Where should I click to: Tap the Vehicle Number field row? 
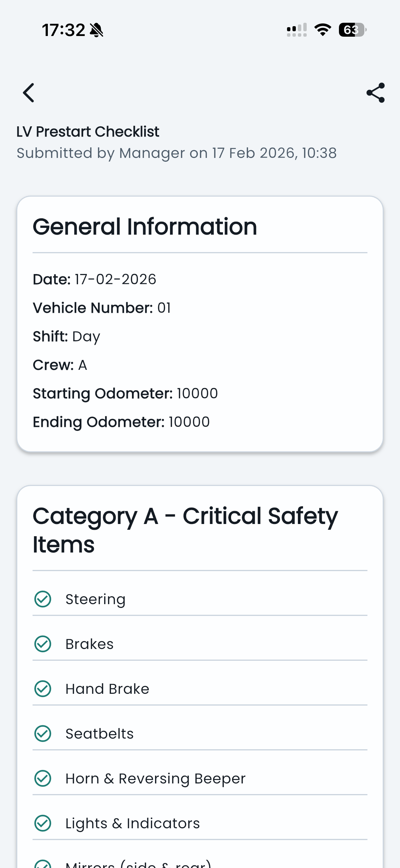pyautogui.click(x=102, y=308)
